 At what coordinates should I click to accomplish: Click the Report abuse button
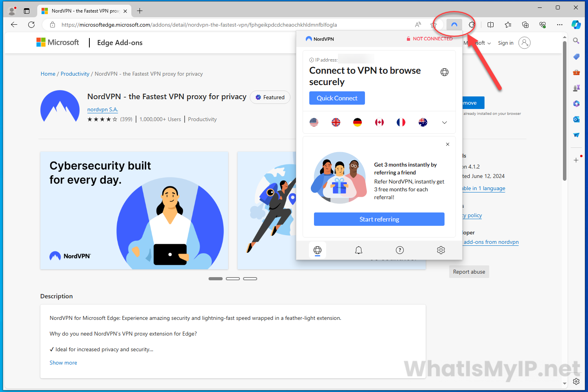click(x=469, y=272)
